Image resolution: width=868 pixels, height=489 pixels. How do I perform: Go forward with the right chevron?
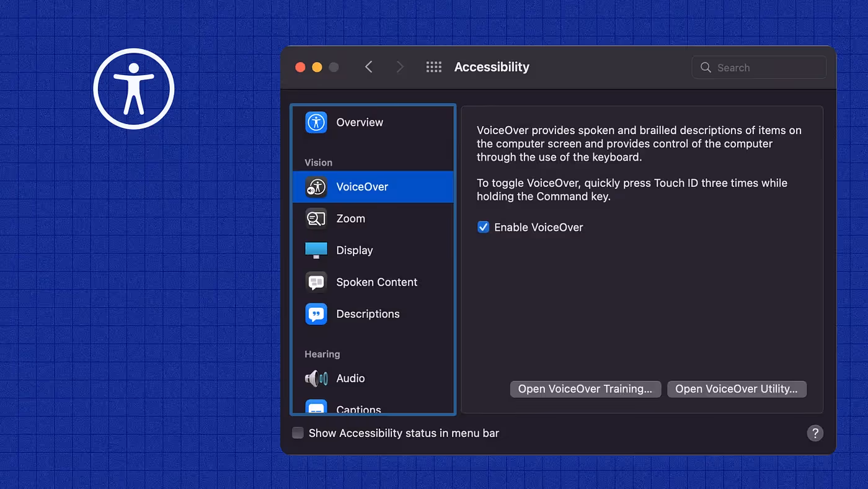pos(400,67)
